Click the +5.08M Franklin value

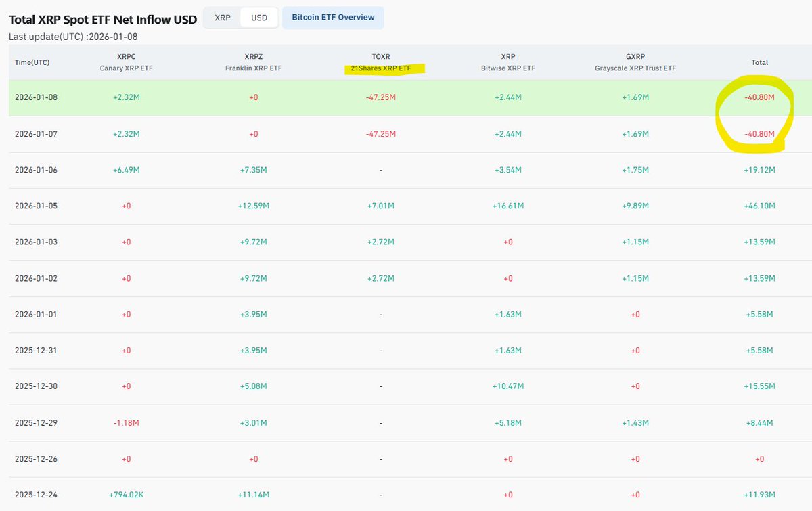coord(253,386)
